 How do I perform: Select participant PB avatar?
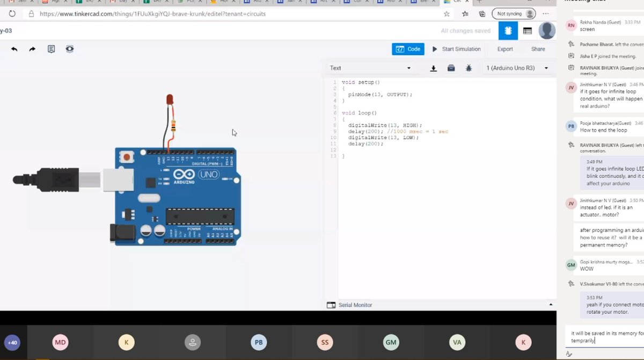[259, 342]
